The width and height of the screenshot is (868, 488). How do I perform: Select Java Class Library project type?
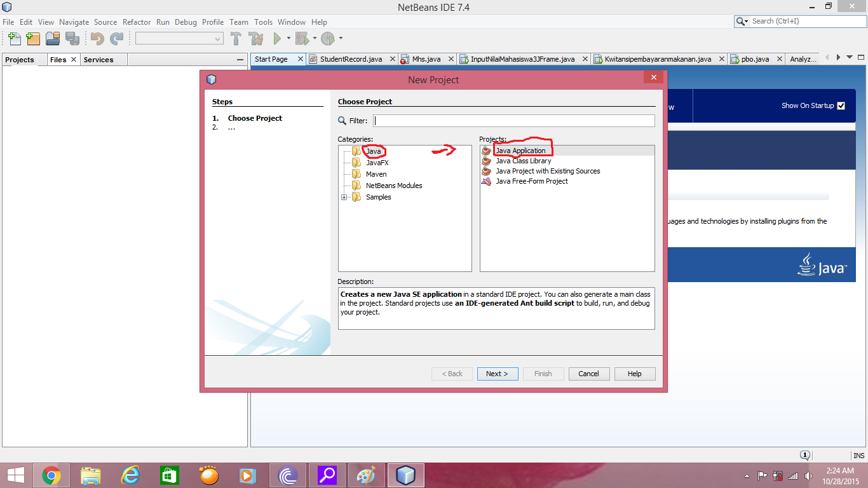pos(524,161)
